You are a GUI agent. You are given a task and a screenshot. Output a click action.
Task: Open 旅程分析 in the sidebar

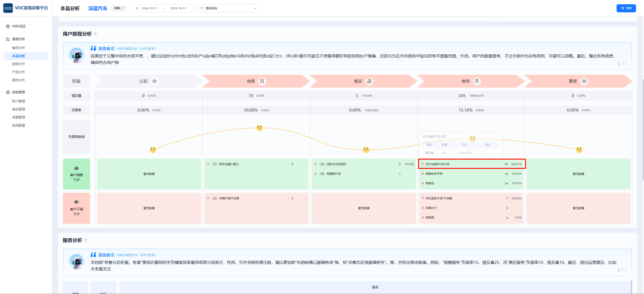tap(18, 64)
